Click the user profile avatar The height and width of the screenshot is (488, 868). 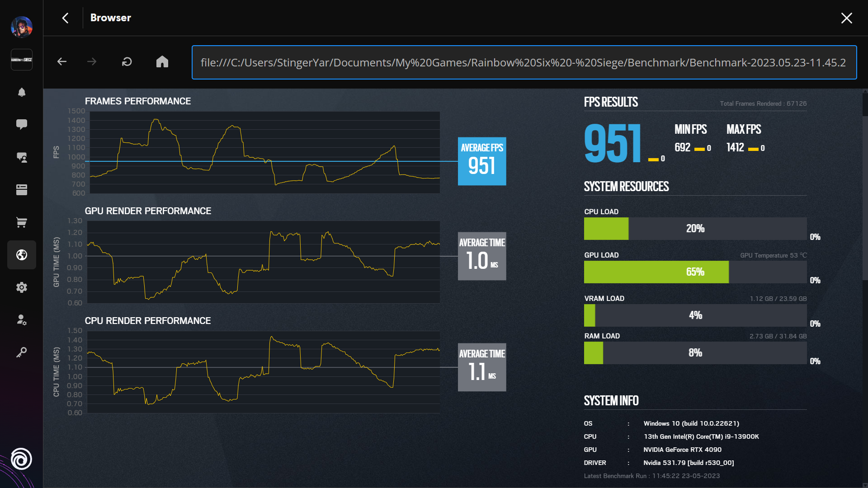pos(22,27)
